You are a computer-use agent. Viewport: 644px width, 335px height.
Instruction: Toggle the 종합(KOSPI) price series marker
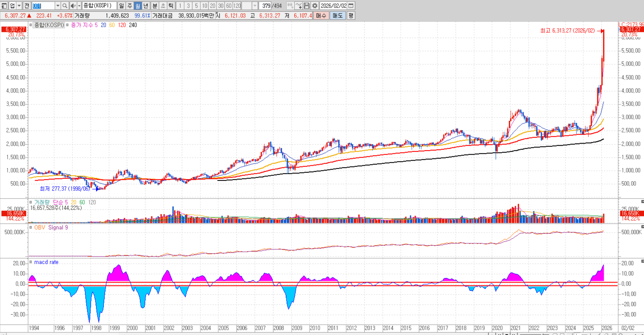click(x=31, y=25)
